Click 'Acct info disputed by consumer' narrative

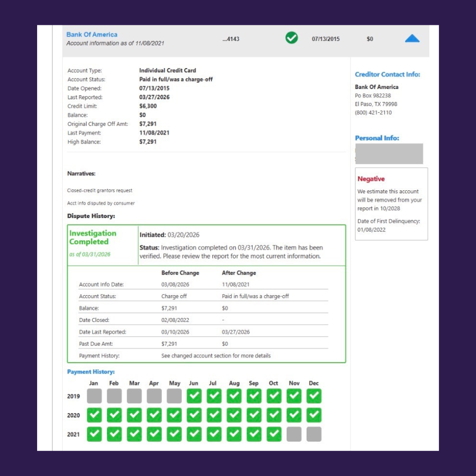point(101,203)
